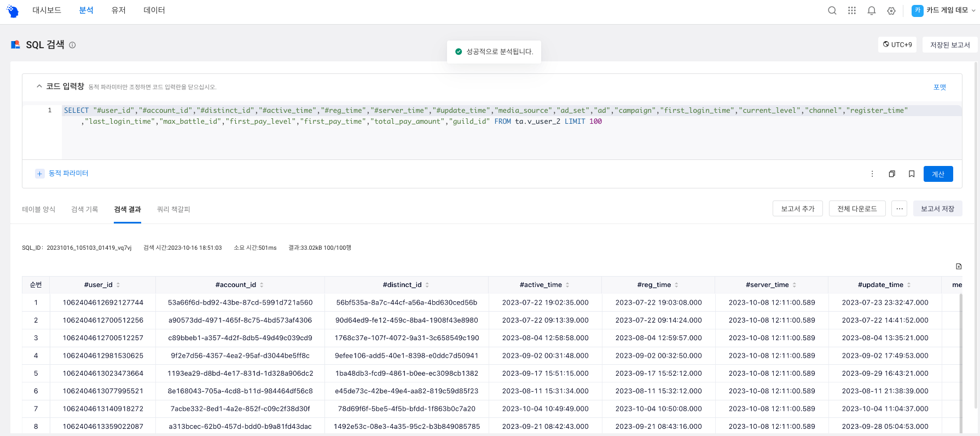Click distinct_id 1492e53c-08e3-4a35-95c2-b3b849085785
The height and width of the screenshot is (436, 980).
click(407, 426)
